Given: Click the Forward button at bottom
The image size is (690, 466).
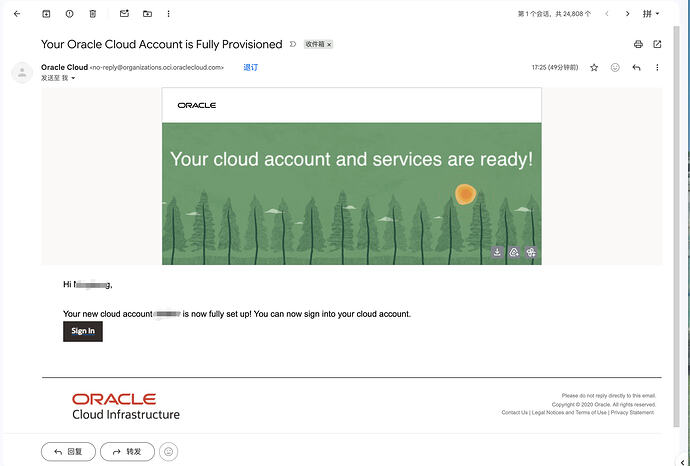Looking at the screenshot, I should 127,451.
